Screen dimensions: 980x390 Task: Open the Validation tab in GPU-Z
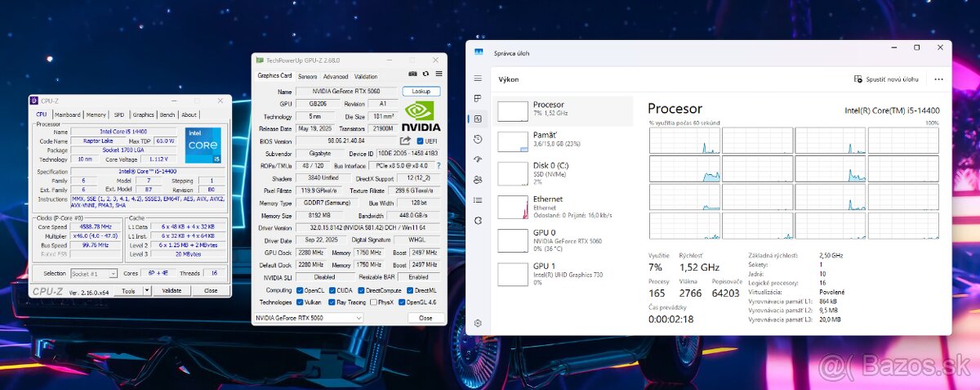366,76
